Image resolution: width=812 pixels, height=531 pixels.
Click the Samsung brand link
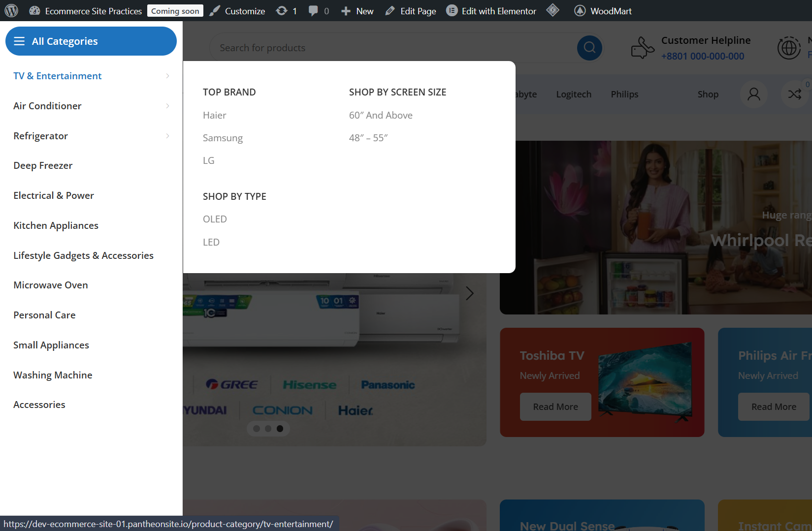[x=223, y=138]
